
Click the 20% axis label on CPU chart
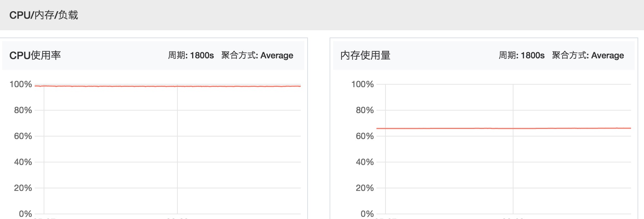click(23, 188)
